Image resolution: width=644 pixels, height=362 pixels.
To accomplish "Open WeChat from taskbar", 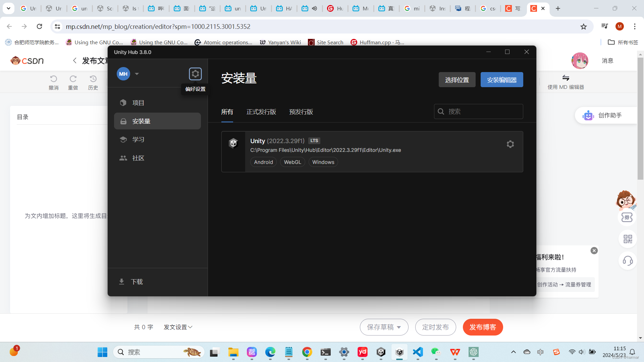I will click(436, 352).
